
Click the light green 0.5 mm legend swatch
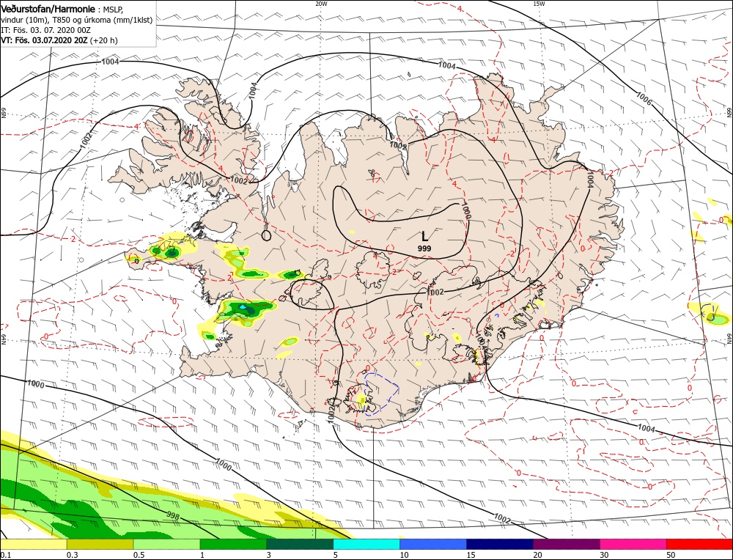(x=167, y=544)
